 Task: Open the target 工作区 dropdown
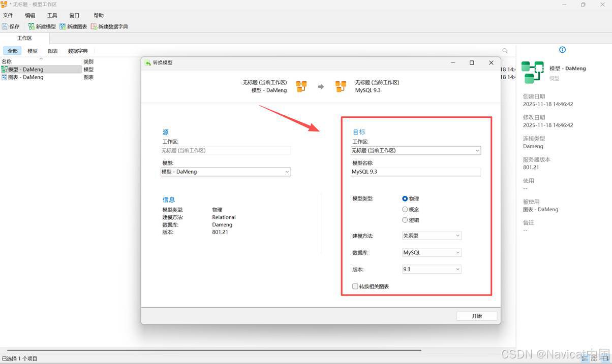[416, 150]
